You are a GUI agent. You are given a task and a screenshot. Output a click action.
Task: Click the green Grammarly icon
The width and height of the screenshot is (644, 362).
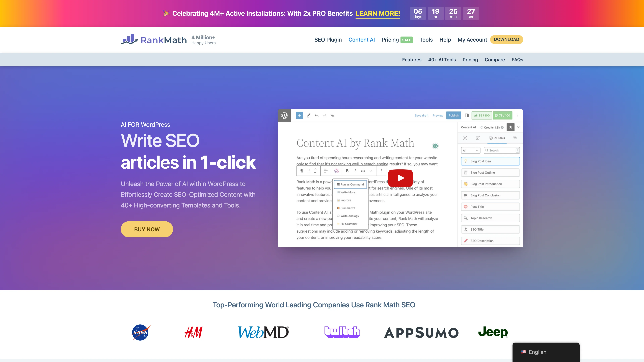[435, 146]
